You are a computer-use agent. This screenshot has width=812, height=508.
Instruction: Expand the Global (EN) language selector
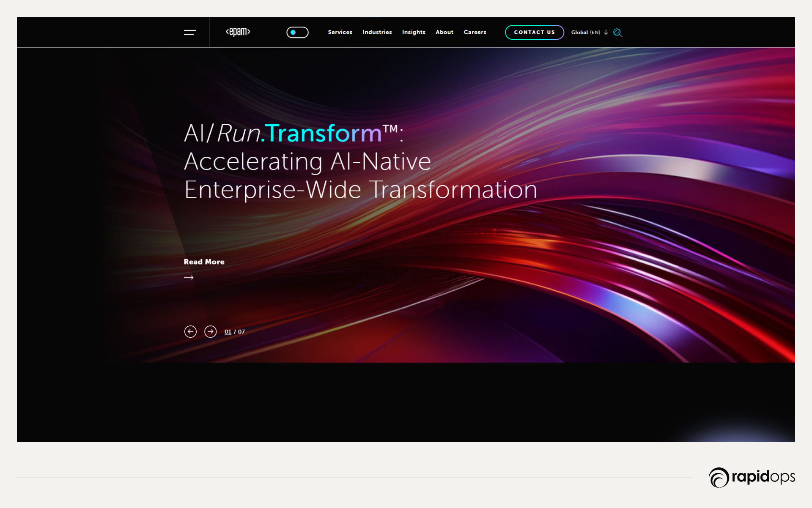[x=585, y=33]
